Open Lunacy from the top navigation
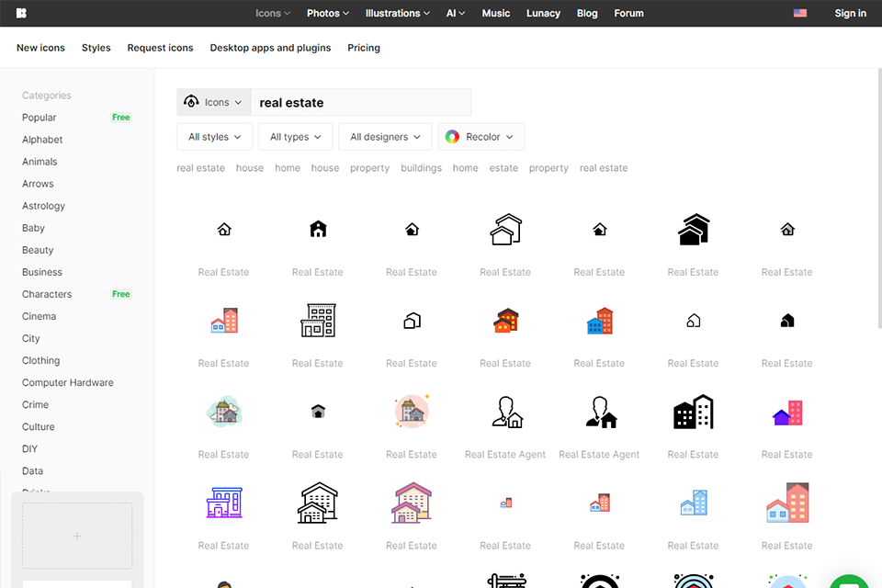 (543, 13)
